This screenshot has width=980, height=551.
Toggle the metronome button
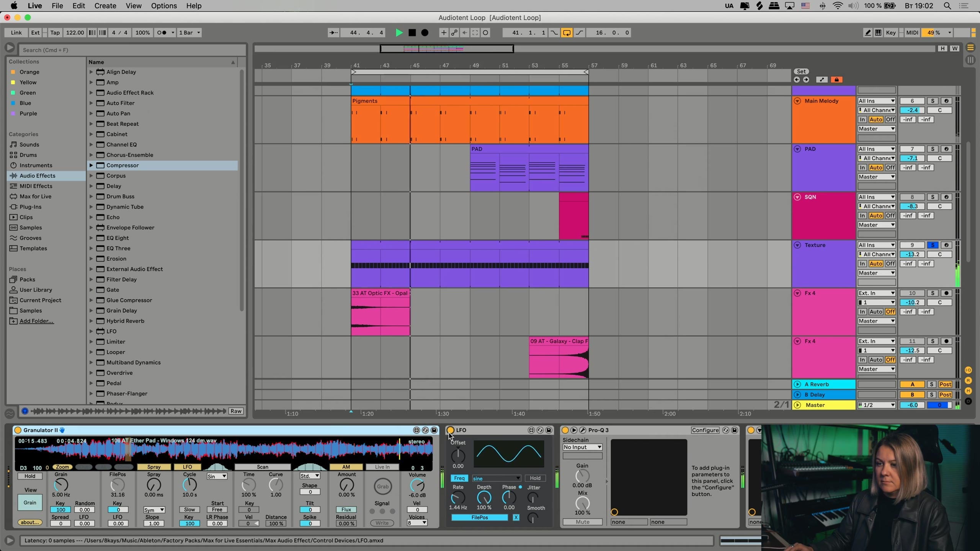[162, 33]
